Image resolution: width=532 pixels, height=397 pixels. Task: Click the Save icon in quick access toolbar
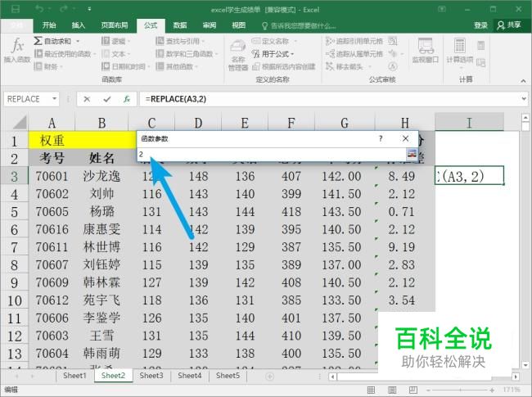[x=16, y=9]
